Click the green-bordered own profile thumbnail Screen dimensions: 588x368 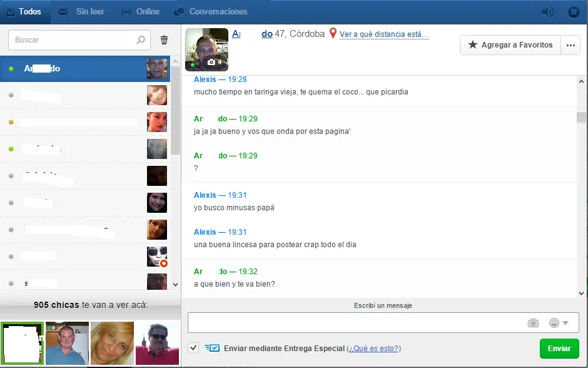click(x=22, y=343)
